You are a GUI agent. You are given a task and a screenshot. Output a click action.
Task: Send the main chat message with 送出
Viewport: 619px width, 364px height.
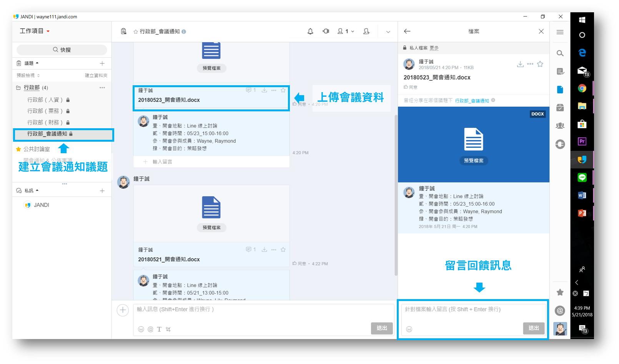point(382,328)
